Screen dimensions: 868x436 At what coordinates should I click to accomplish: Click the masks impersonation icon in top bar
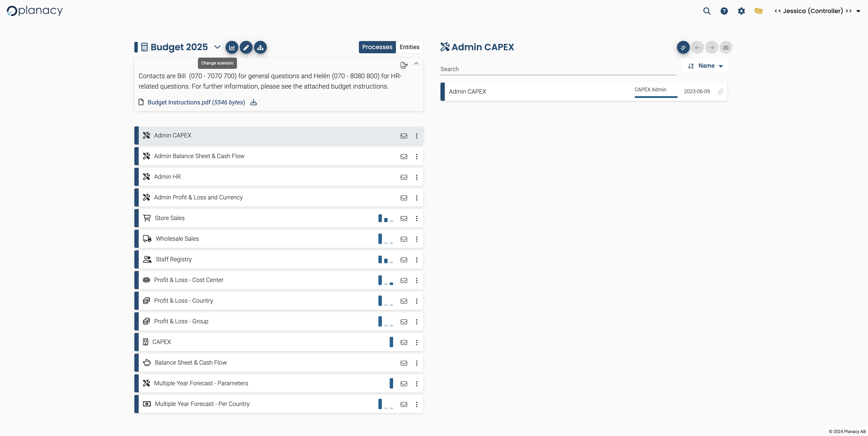758,11
